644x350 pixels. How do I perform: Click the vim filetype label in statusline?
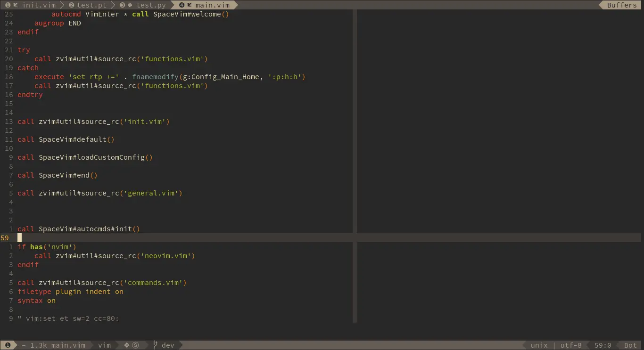[x=104, y=345]
